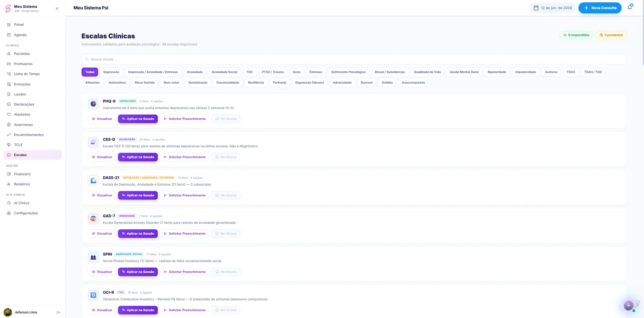Click the OCI-R scale icon

[93, 295]
